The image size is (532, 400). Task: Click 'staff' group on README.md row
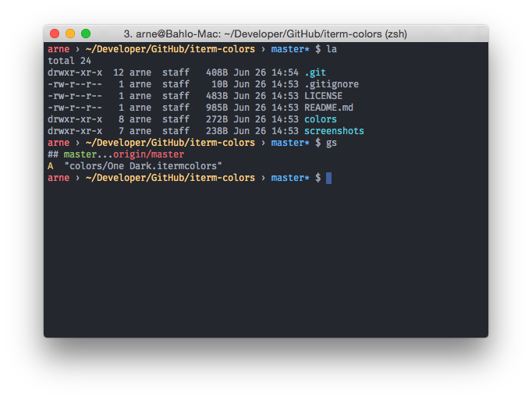coord(176,108)
